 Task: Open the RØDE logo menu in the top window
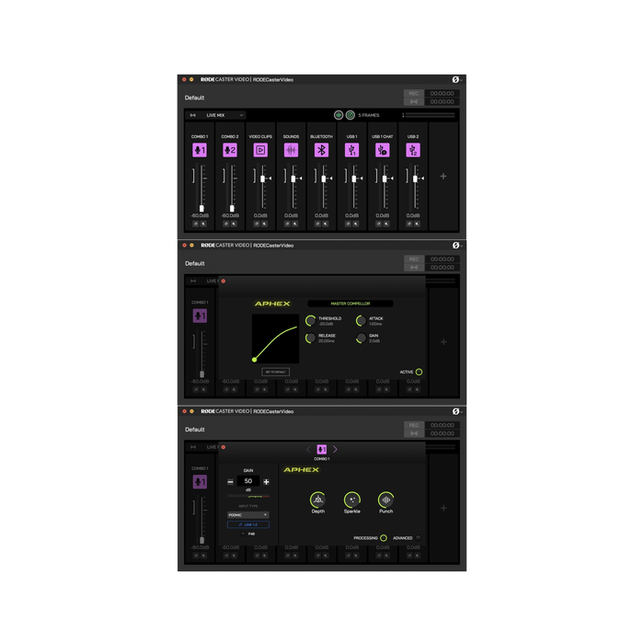[x=456, y=80]
